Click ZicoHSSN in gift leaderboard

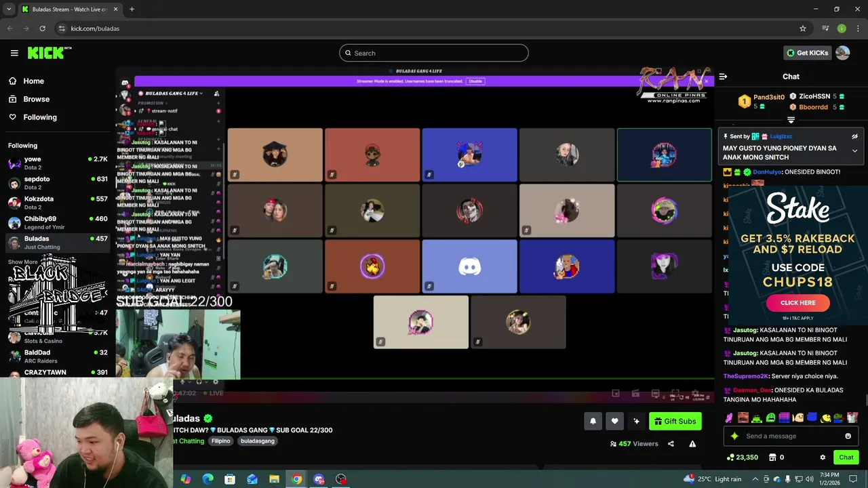(814, 96)
